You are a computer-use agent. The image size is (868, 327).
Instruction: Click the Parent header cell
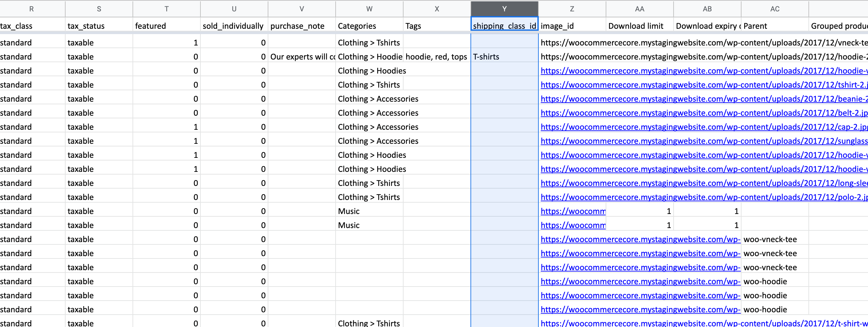pos(774,26)
